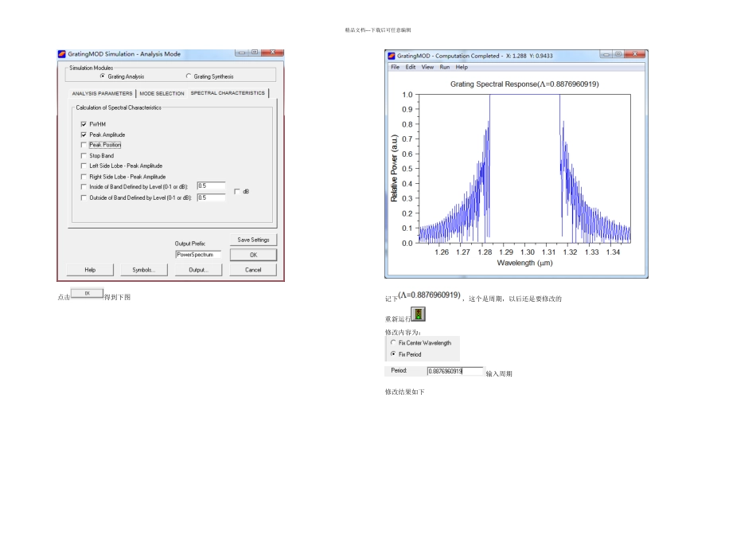Click the Save Settings button
The image size is (756, 535).
tap(253, 240)
